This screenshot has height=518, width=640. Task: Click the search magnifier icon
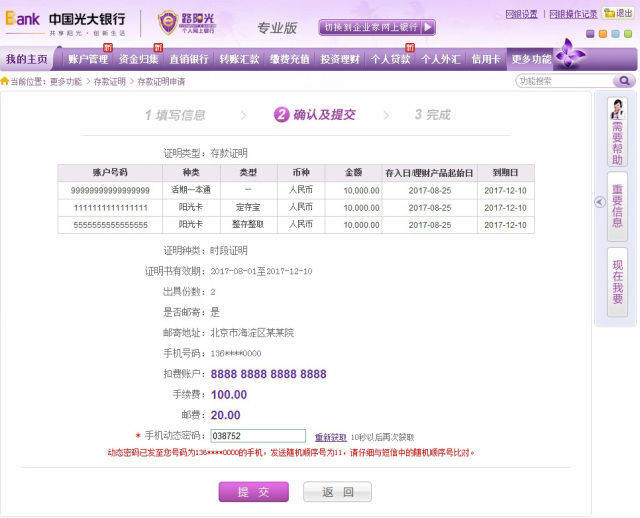624,81
